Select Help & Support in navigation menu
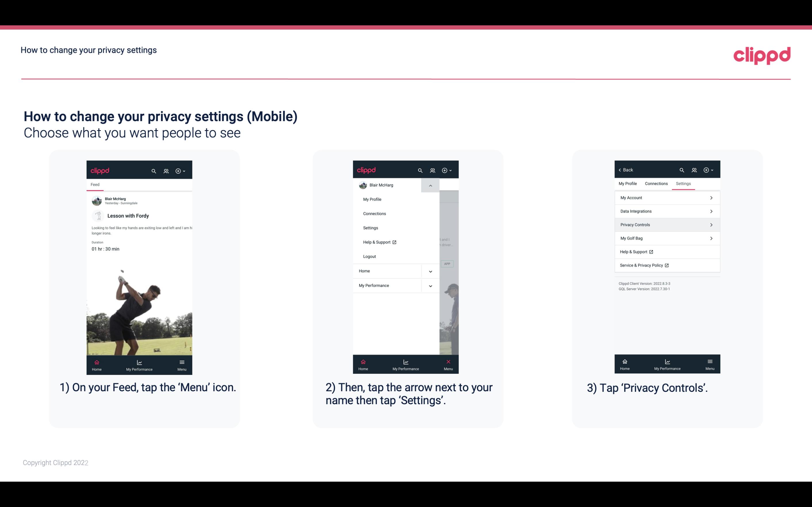This screenshot has height=507, width=812. pyautogui.click(x=379, y=242)
